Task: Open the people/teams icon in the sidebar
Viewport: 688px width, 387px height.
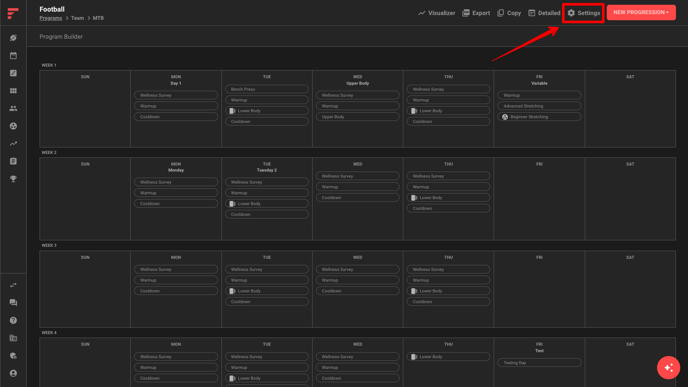Action: 13,108
